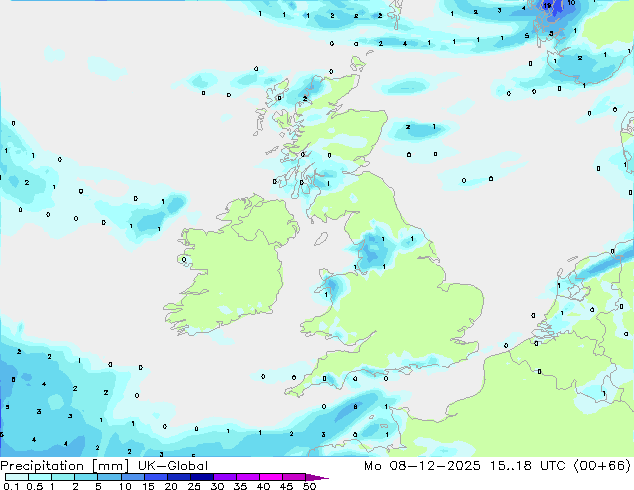Click the '0.5' legend scale label
Image resolution: width=634 pixels, height=490 pixels.
(x=35, y=486)
